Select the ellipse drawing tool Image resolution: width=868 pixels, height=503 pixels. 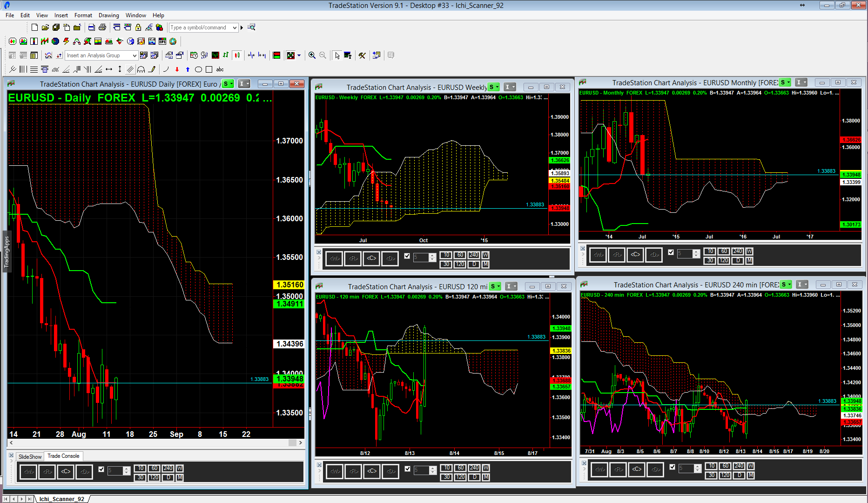(x=198, y=69)
